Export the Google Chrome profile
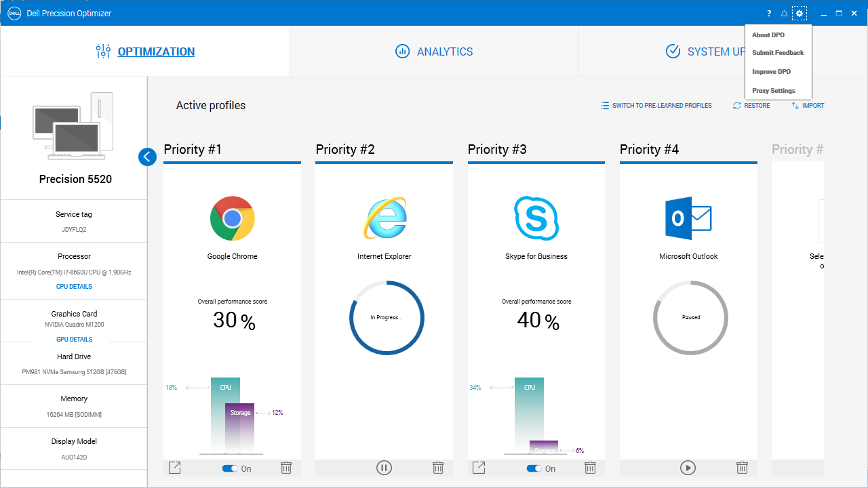Image resolution: width=868 pixels, height=488 pixels. click(x=175, y=468)
